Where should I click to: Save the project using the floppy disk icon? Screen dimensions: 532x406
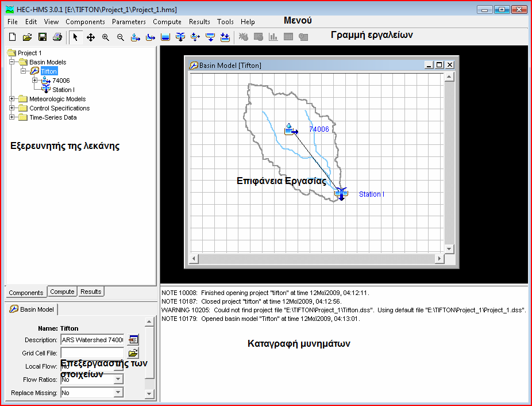(43, 37)
